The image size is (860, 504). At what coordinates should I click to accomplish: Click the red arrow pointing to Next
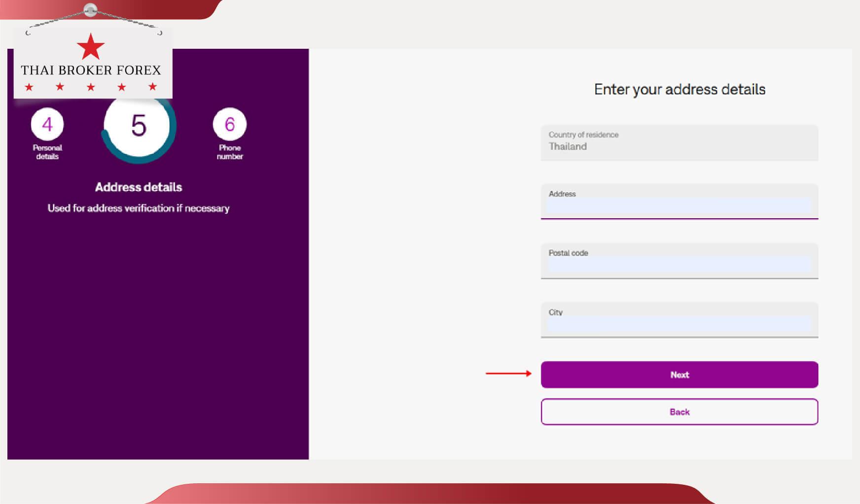[x=508, y=373]
